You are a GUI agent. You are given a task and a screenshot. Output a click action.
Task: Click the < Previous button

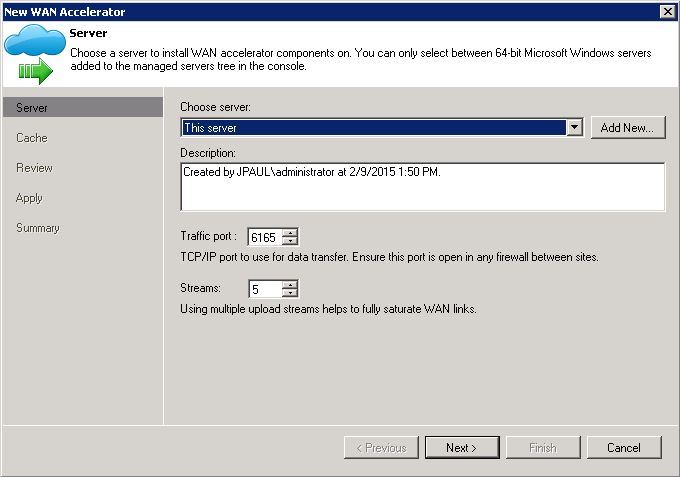[x=381, y=448]
